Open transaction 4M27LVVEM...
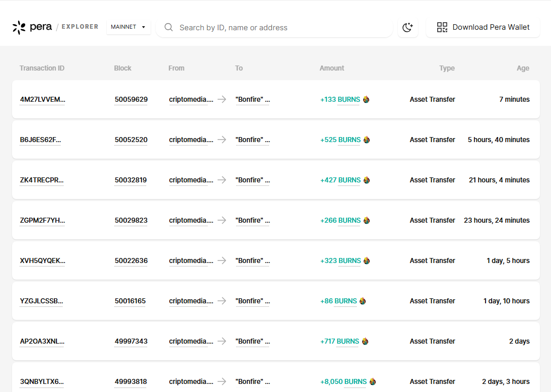The height and width of the screenshot is (392, 551). pyautogui.click(x=42, y=99)
